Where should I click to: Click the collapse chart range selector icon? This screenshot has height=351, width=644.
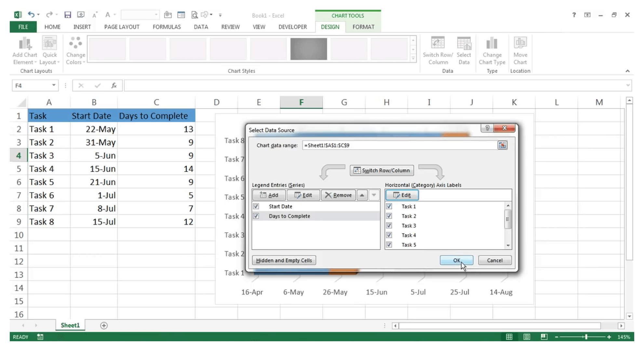tap(502, 145)
